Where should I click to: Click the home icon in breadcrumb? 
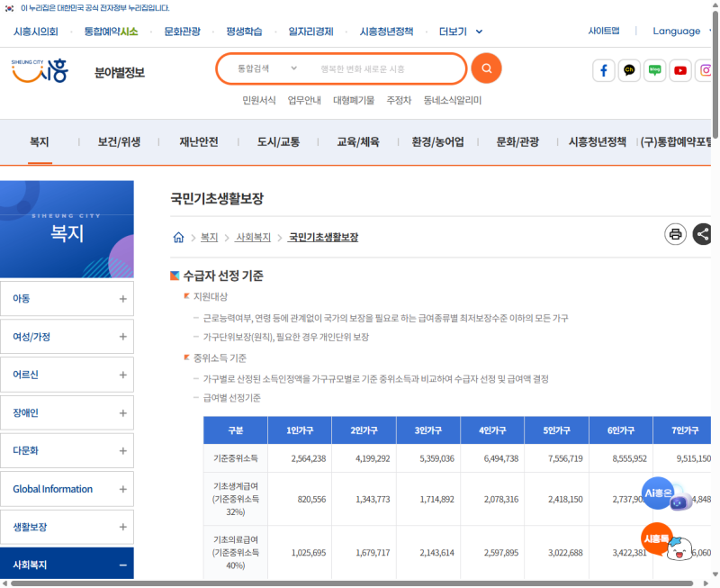[178, 237]
